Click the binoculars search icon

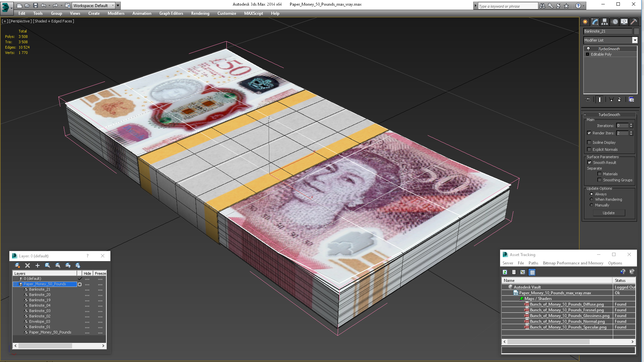click(x=542, y=6)
